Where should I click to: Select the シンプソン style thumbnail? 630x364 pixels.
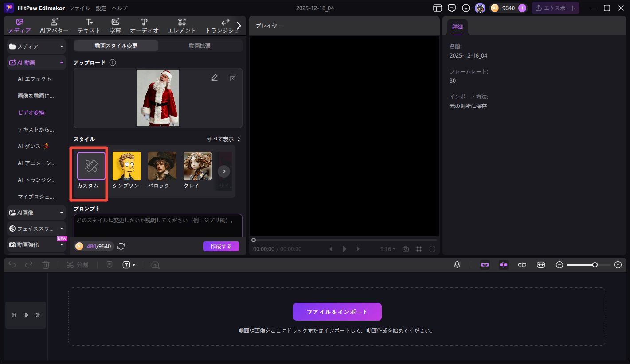click(x=126, y=167)
